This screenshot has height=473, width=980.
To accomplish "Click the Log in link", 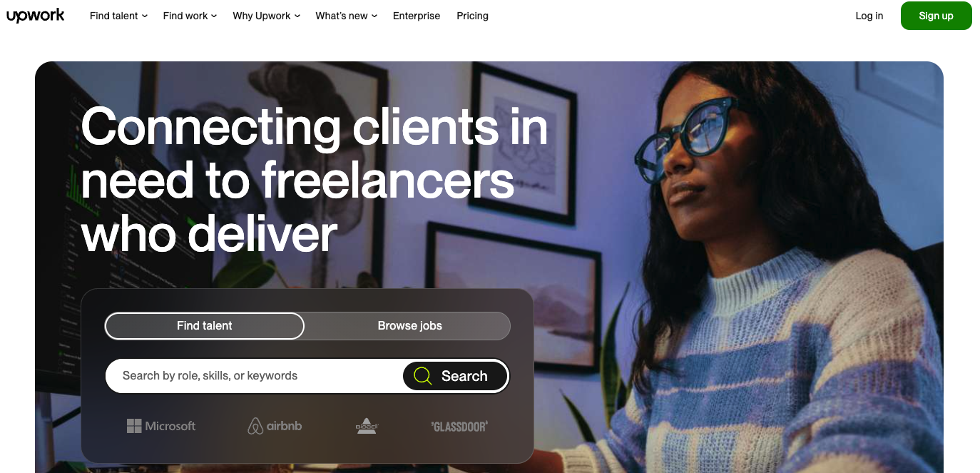I will pos(869,16).
